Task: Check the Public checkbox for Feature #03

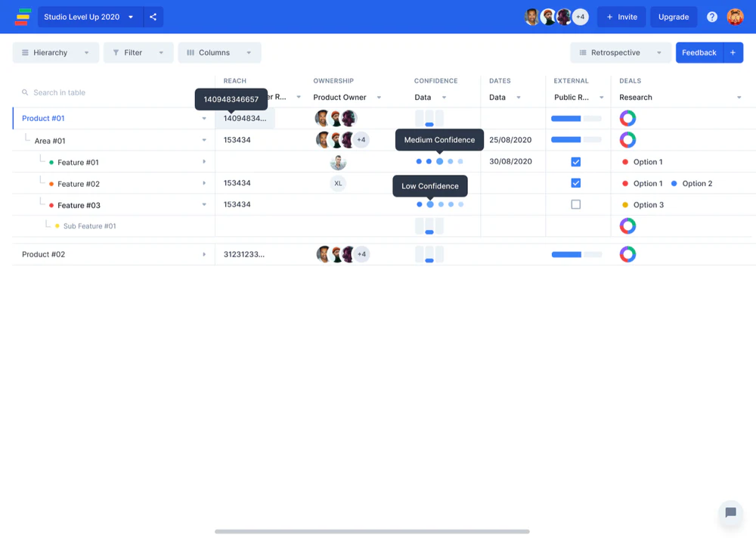Action: point(575,204)
